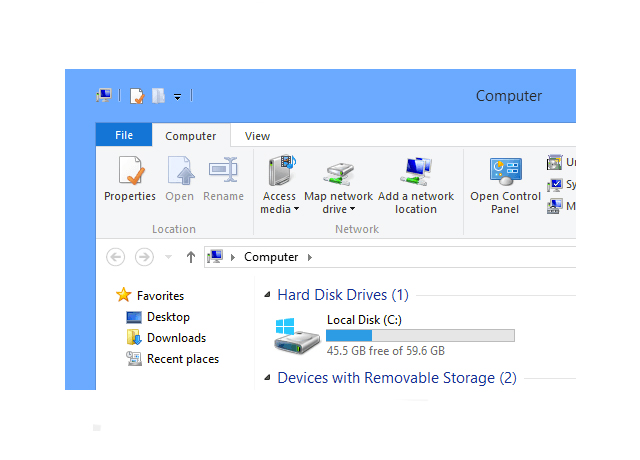Switch to the View ribbon tab

[257, 136]
